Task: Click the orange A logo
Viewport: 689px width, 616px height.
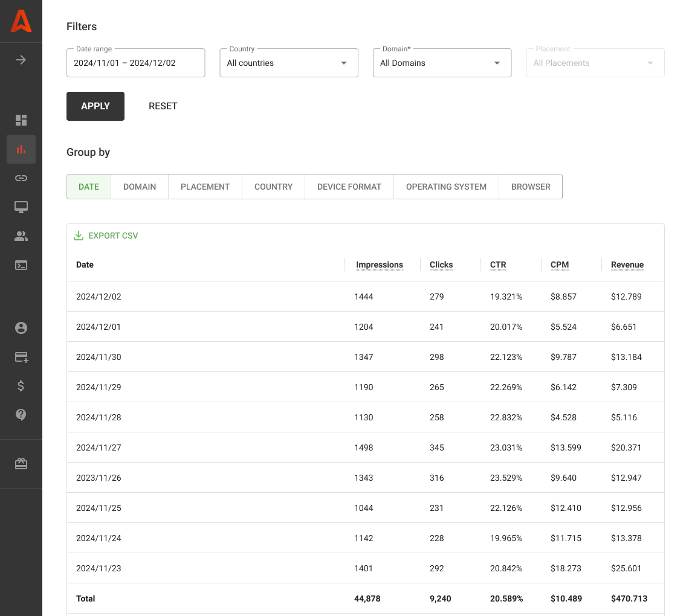Action: tap(21, 21)
